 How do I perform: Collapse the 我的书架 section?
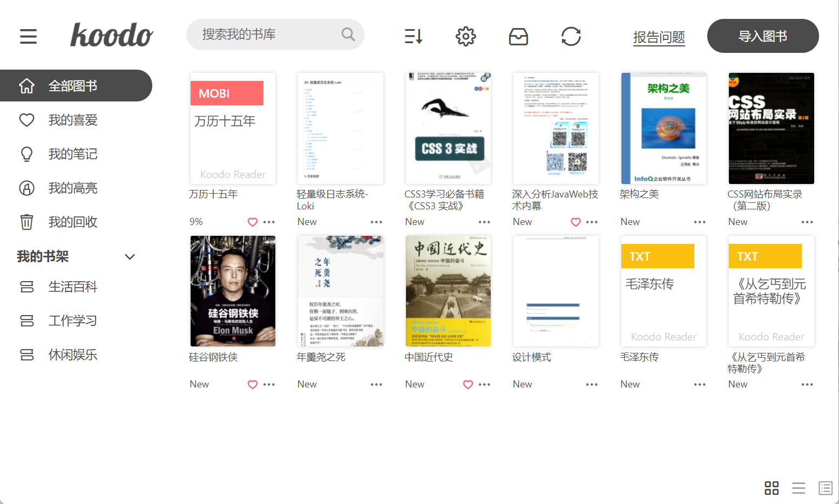(130, 257)
